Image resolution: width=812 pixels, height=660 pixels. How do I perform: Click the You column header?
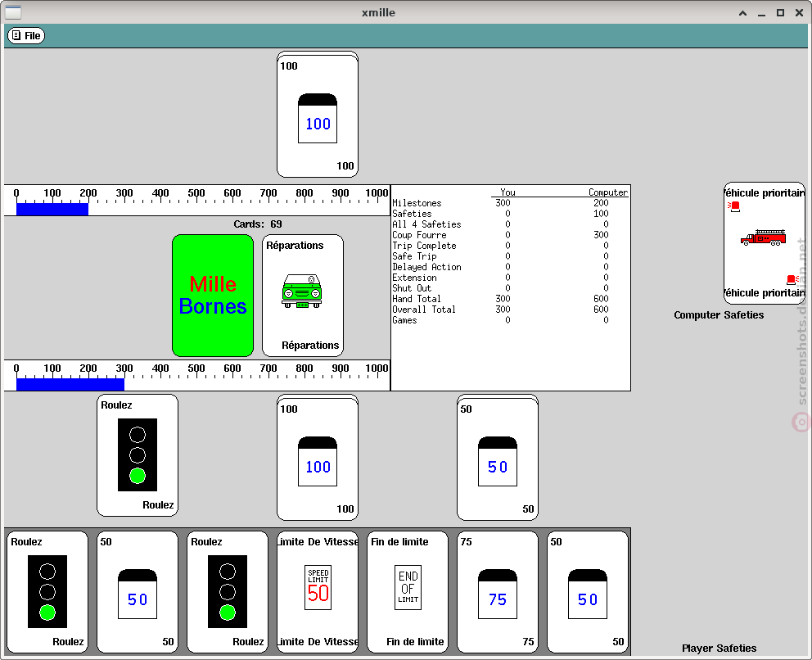(508, 192)
